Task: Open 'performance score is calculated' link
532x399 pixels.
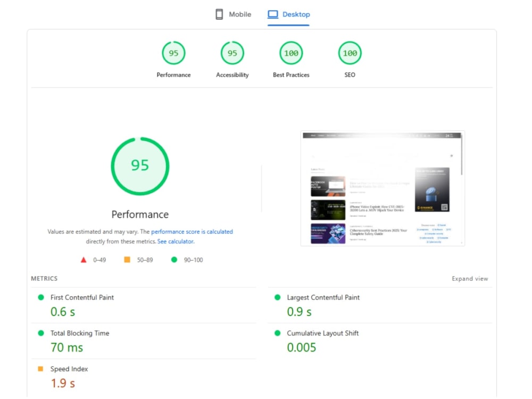Action: 192,232
